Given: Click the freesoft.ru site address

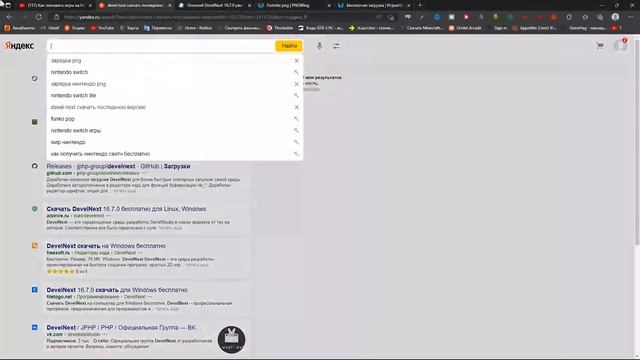Looking at the screenshot, I should [x=58, y=253].
